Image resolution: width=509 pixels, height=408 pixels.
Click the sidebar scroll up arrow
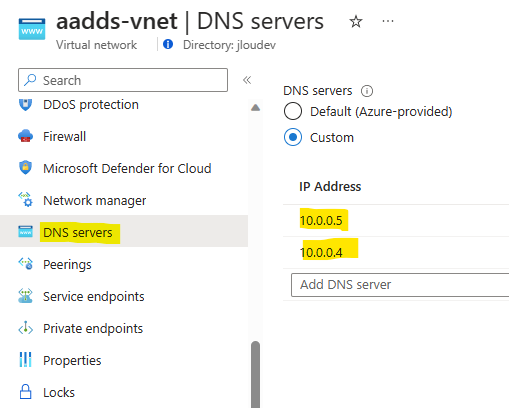tap(256, 107)
